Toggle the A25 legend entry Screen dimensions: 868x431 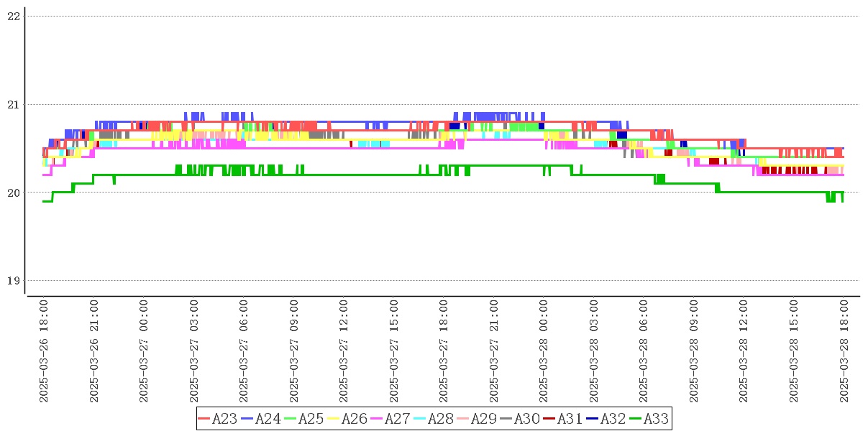coord(304,419)
